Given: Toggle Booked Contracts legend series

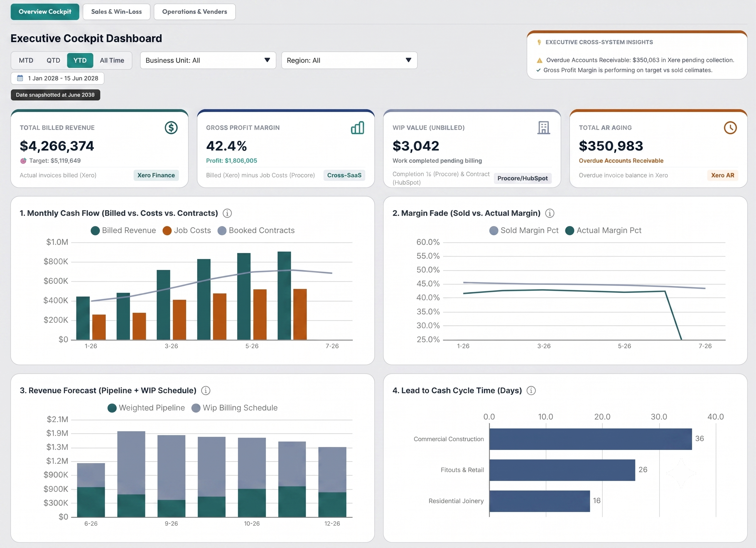Looking at the screenshot, I should (256, 230).
